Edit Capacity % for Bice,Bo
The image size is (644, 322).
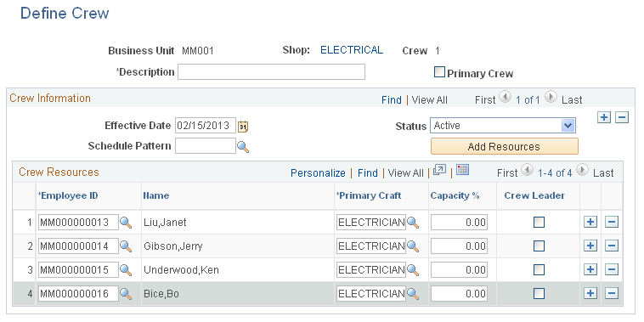pyautogui.click(x=459, y=294)
